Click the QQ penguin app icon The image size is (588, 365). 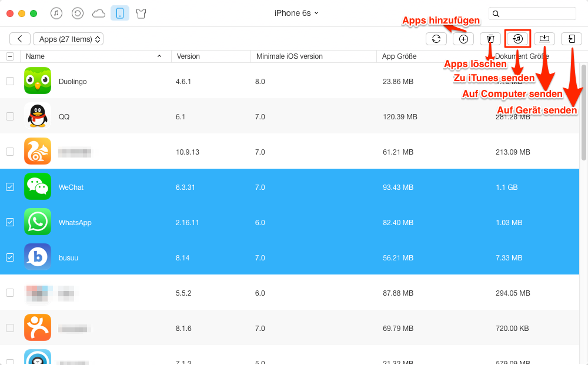38,116
